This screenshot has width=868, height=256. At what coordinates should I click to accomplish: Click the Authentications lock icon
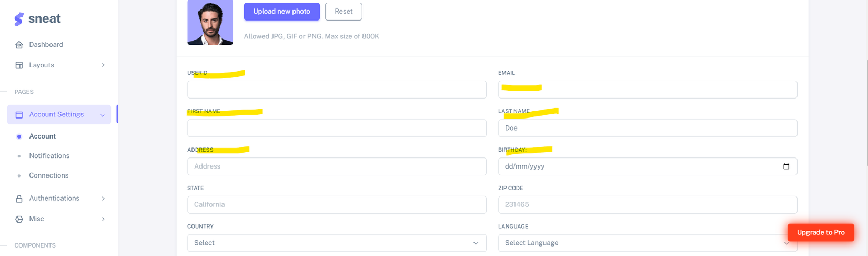pos(19,199)
